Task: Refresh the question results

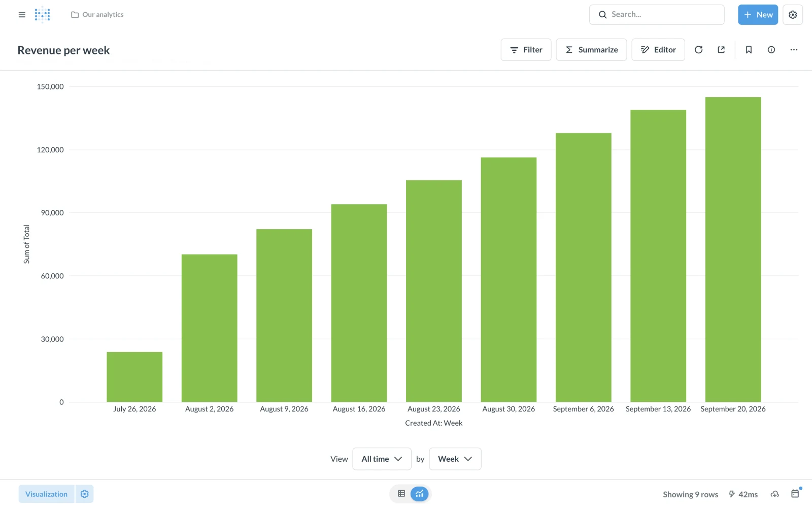Action: tap(699, 50)
